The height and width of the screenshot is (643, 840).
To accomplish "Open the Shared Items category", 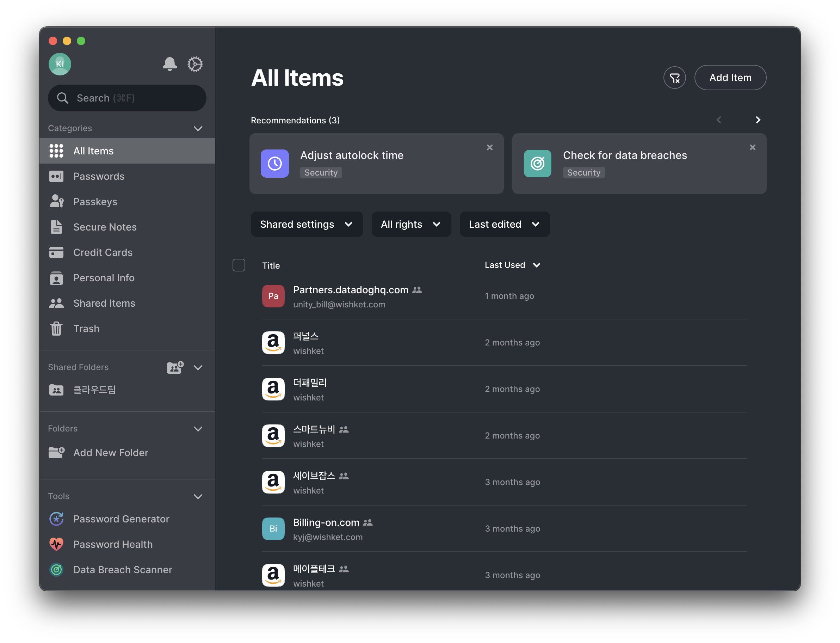I will point(104,303).
